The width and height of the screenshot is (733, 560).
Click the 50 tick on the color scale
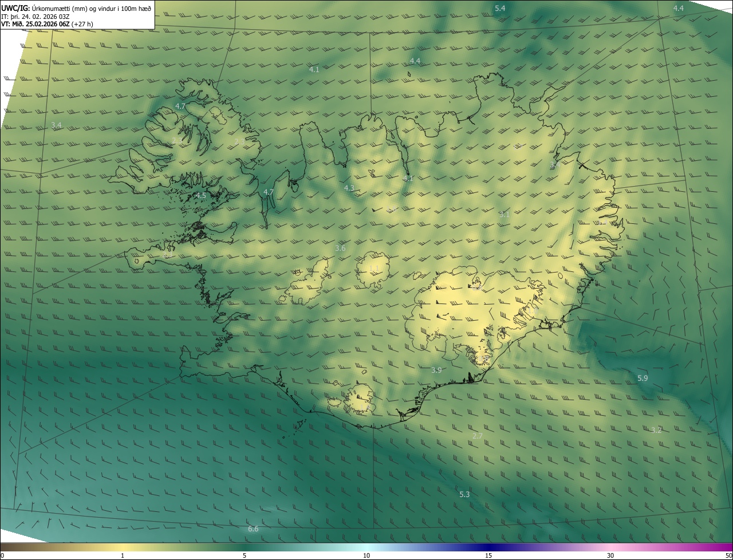(728, 556)
